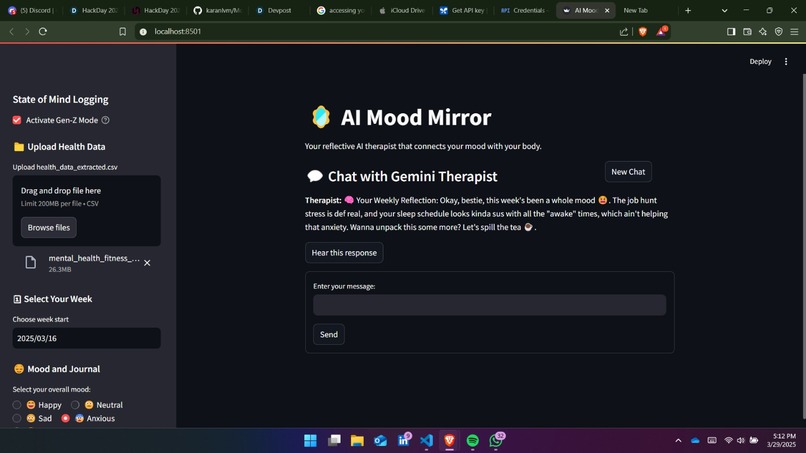The width and height of the screenshot is (806, 453).
Task: Reload the page
Action: click(43, 31)
